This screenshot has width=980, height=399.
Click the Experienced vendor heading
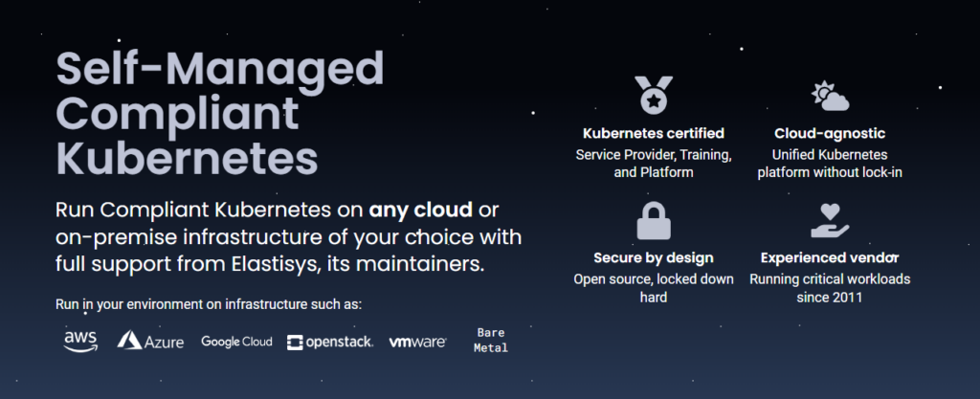pyautogui.click(x=830, y=258)
